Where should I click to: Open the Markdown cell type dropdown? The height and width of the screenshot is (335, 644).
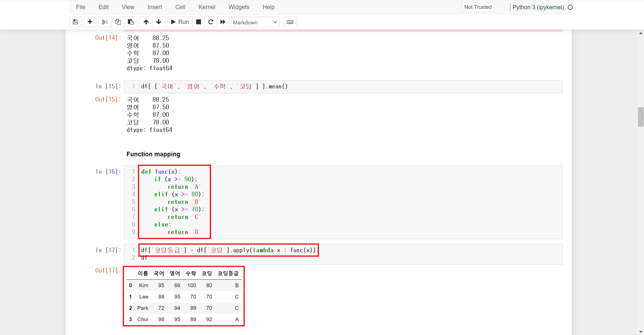255,22
